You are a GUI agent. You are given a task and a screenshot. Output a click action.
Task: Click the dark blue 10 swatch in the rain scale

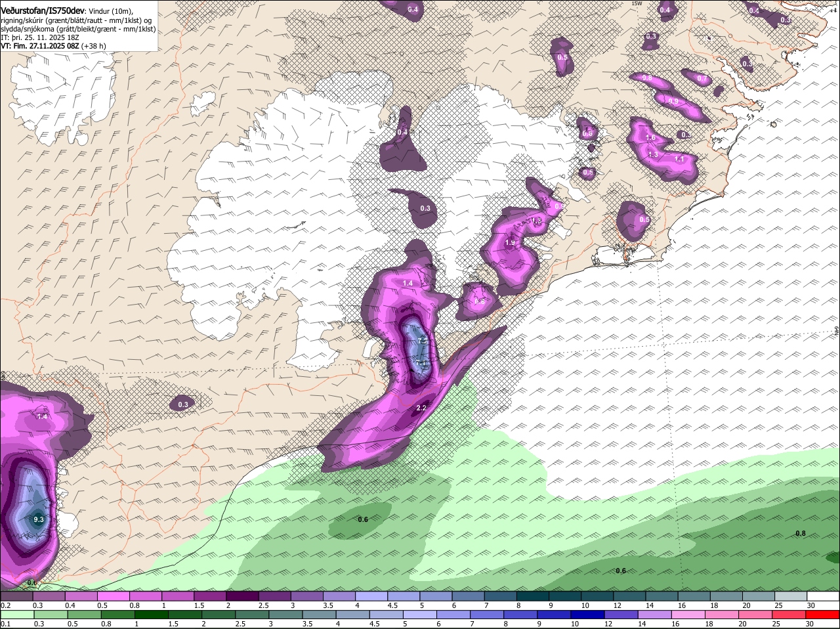(588, 615)
